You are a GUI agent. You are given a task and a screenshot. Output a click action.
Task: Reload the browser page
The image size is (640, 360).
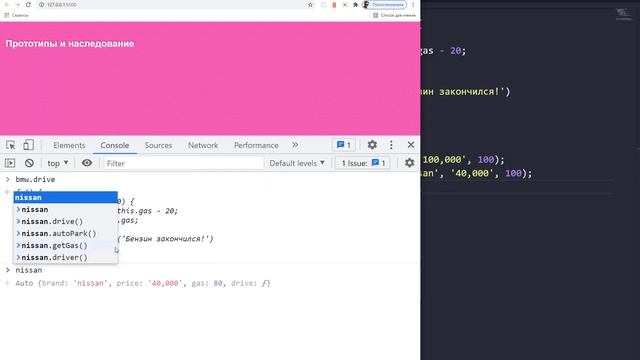28,4
